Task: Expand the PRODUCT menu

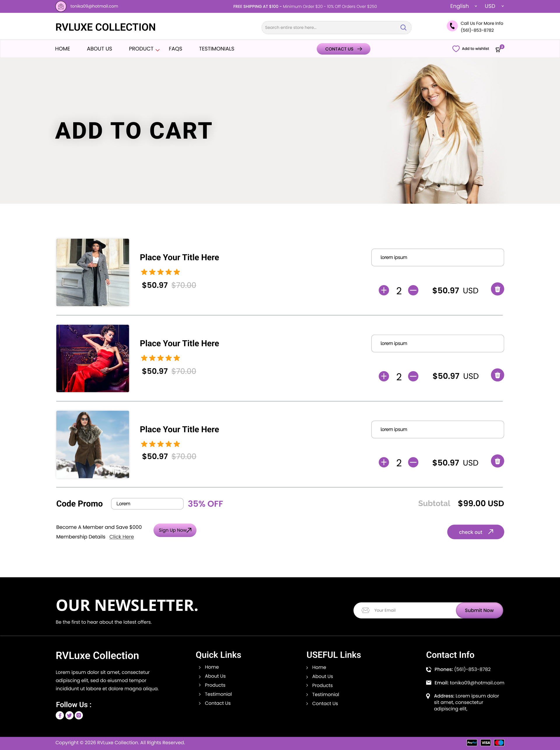Action: 144,49
